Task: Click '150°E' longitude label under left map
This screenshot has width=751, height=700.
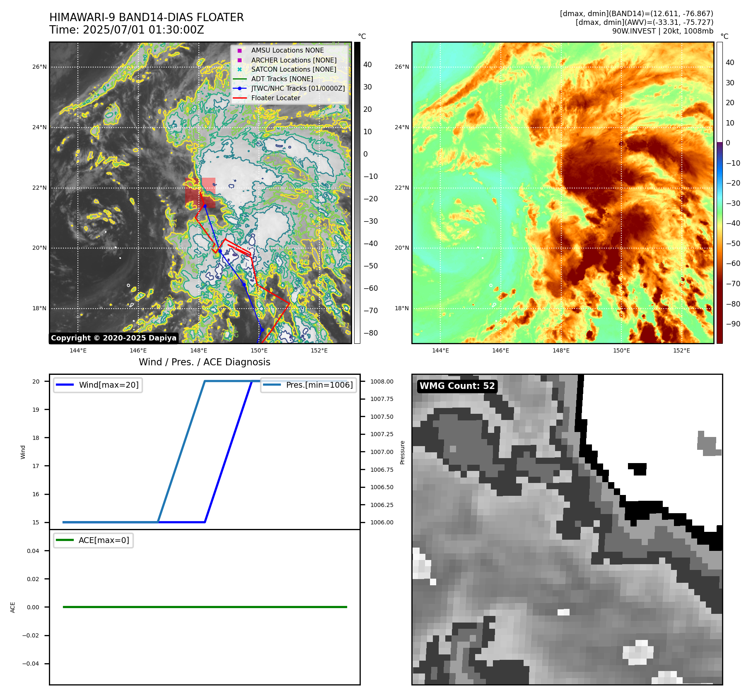Action: point(259,350)
